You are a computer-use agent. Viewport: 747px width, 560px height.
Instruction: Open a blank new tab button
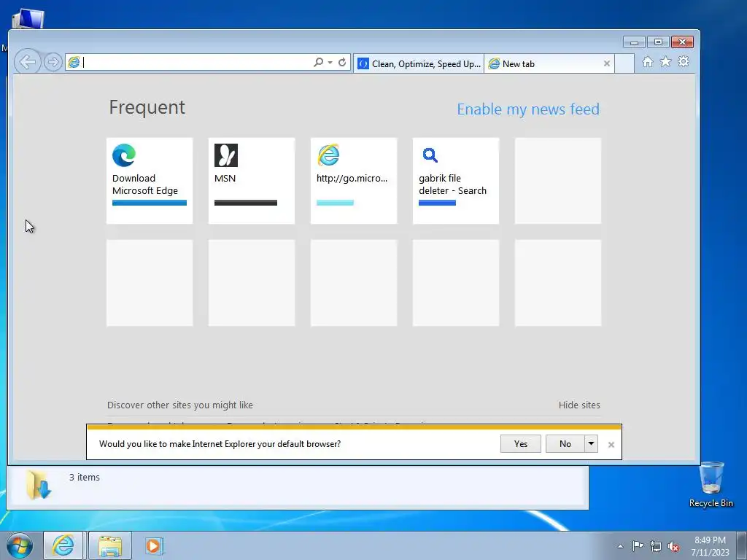[x=624, y=64]
